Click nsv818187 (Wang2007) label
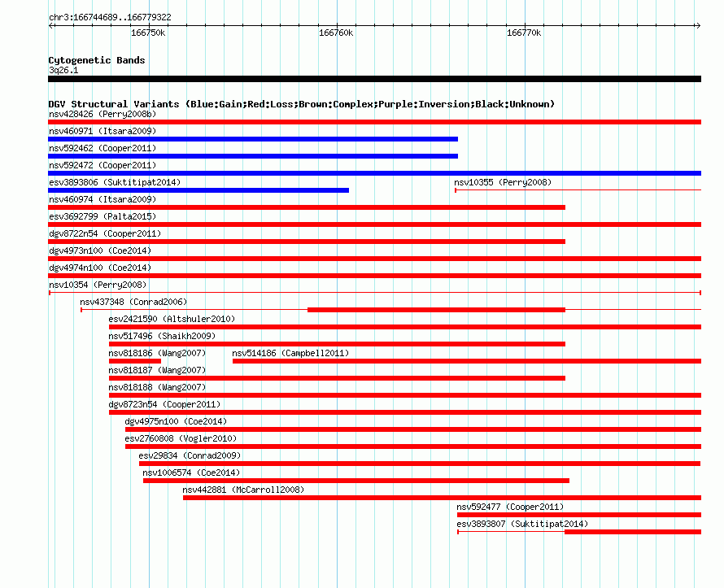Image resolution: width=724 pixels, height=588 pixels. click(157, 370)
